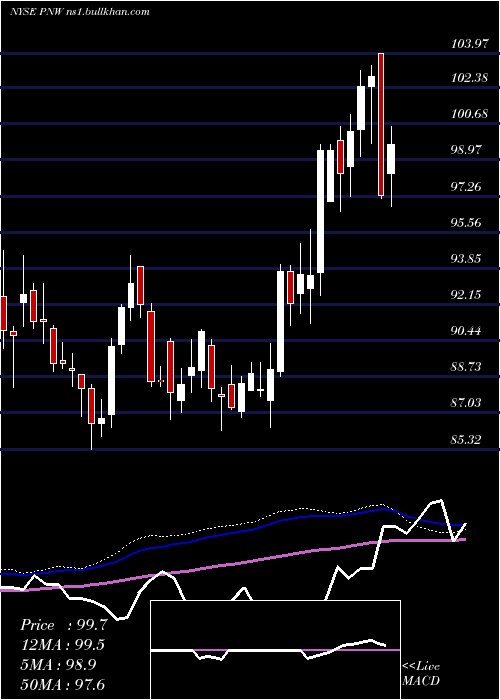Click the NYSE PNW chart title
This screenshot has width=500, height=700.
click(x=80, y=12)
